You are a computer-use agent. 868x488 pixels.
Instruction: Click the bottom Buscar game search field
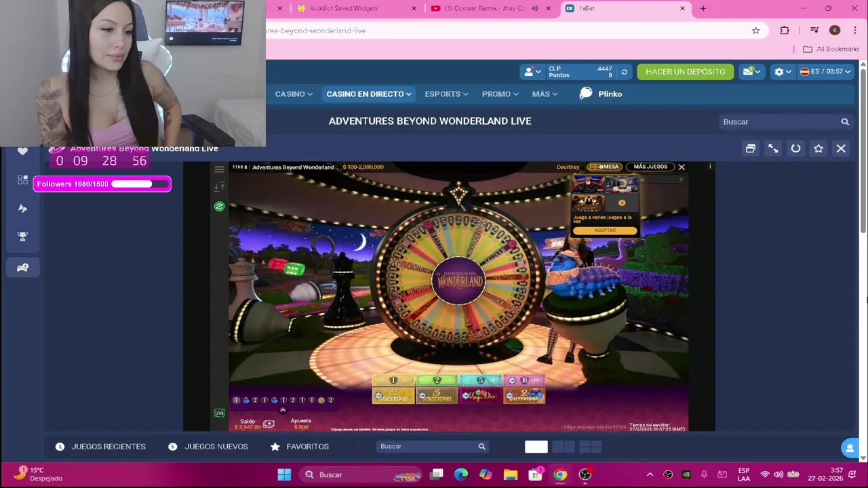[433, 447]
